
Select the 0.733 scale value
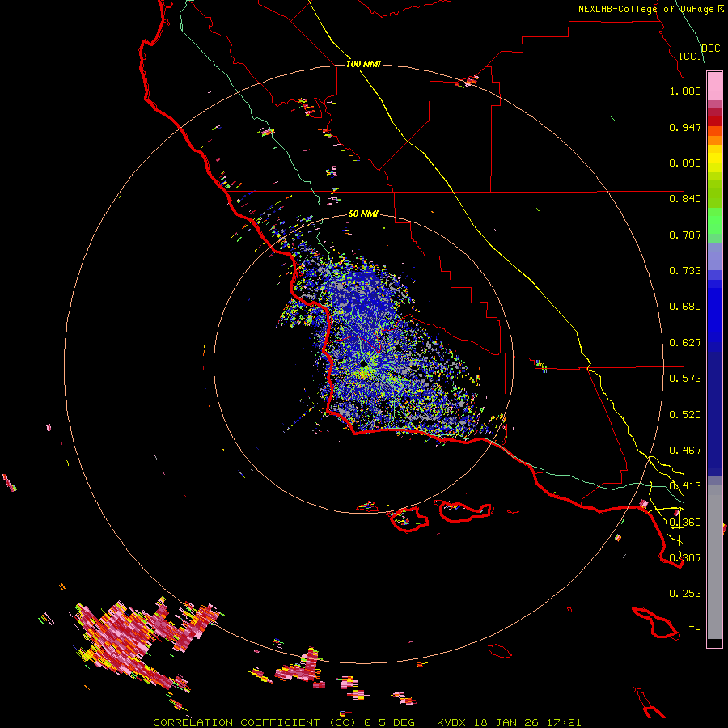pos(685,271)
